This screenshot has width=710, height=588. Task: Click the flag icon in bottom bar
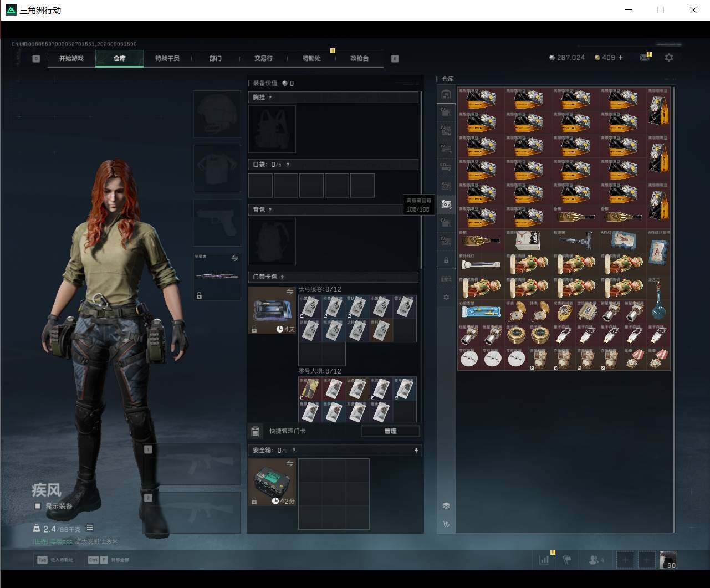pos(567,560)
